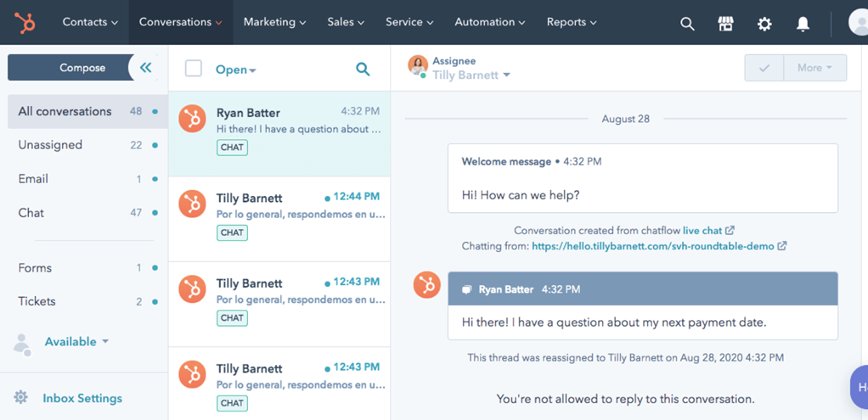Open the Assignee Tilly Barnett dropdown
Screen dimensions: 868x420
pyautogui.click(x=471, y=76)
